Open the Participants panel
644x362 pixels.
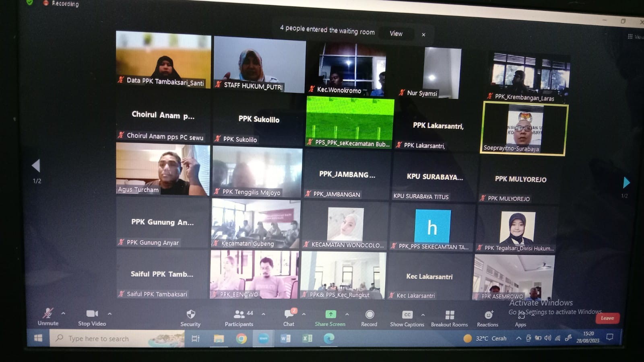tap(239, 315)
